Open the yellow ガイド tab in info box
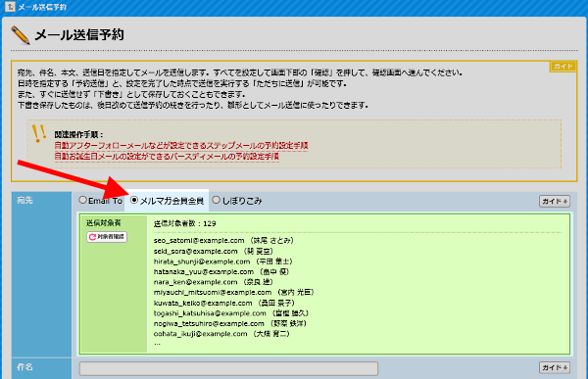Viewport: 588px width, 379px height. [563, 67]
